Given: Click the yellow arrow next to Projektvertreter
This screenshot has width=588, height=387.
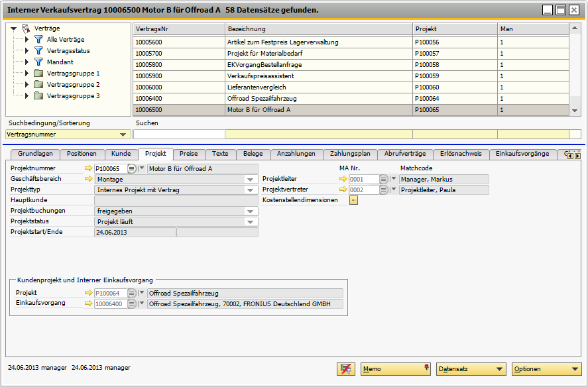Looking at the screenshot, I should click(343, 190).
